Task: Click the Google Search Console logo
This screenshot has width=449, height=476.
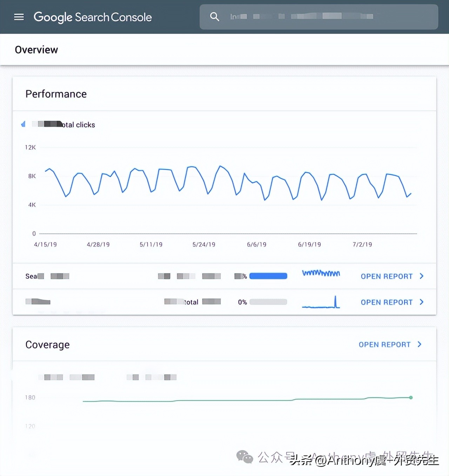Action: coord(93,17)
